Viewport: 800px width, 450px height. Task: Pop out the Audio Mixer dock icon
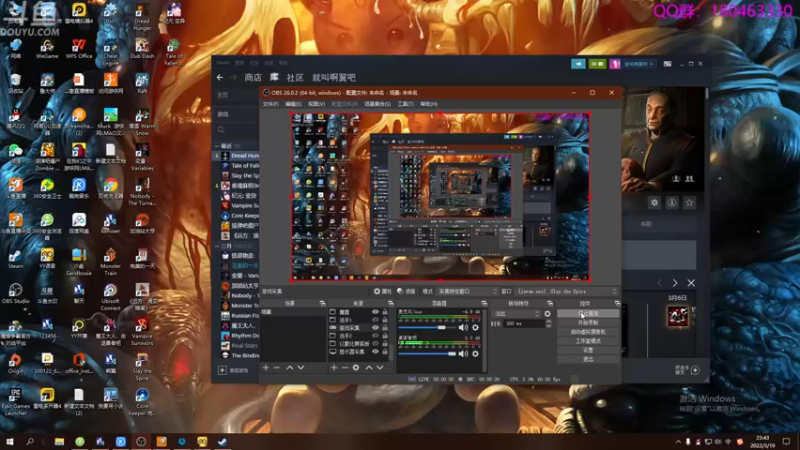click(484, 304)
